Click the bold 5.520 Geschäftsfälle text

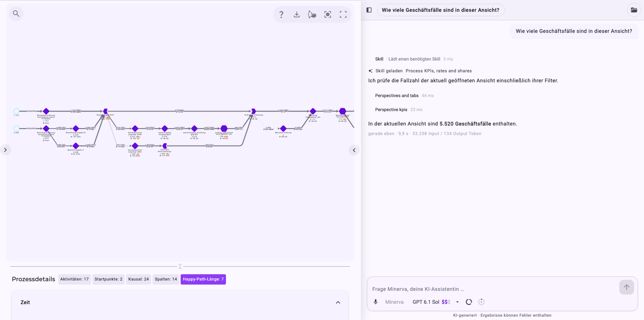click(x=465, y=124)
